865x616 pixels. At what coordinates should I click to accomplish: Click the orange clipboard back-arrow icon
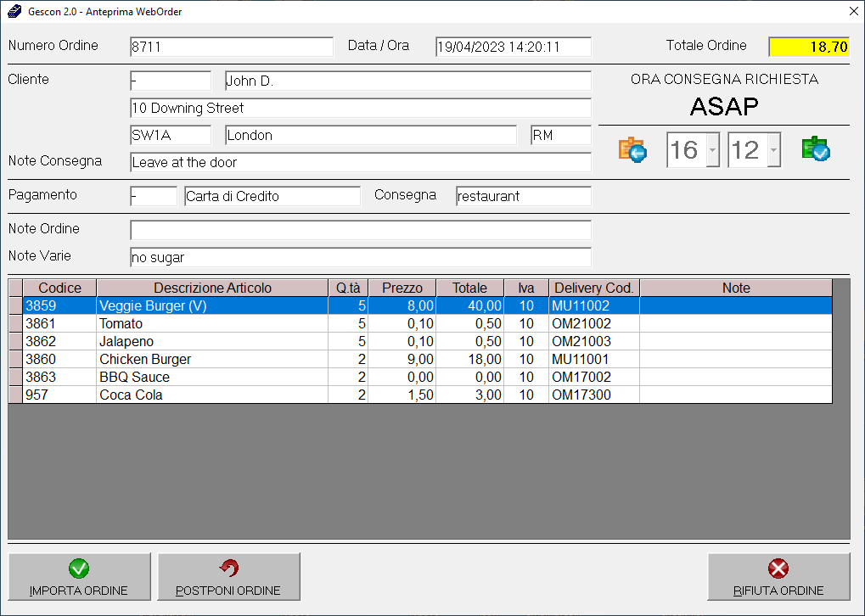tap(632, 150)
